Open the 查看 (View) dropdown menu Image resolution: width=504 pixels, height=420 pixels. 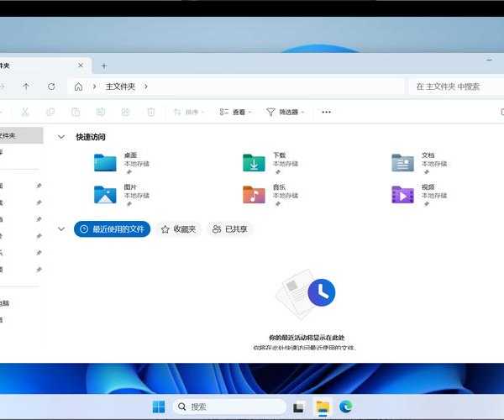click(237, 112)
